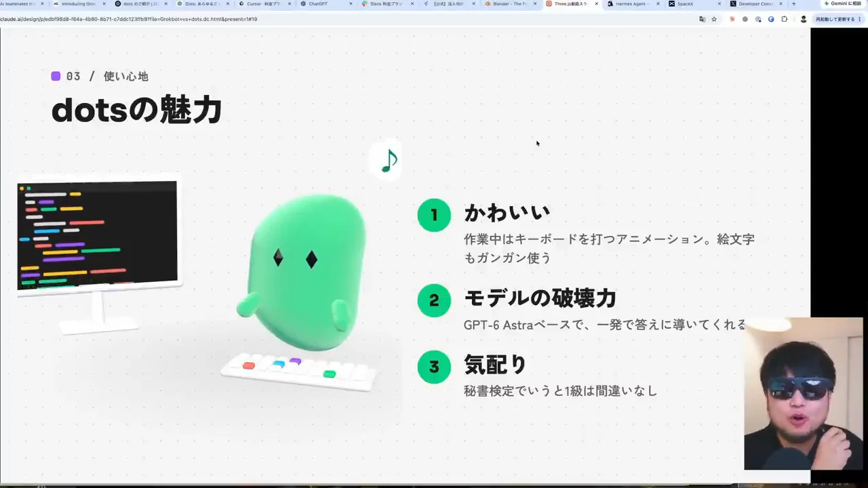The width and height of the screenshot is (868, 488).
Task: Open the Extensions puzzle icon
Action: coord(784,19)
